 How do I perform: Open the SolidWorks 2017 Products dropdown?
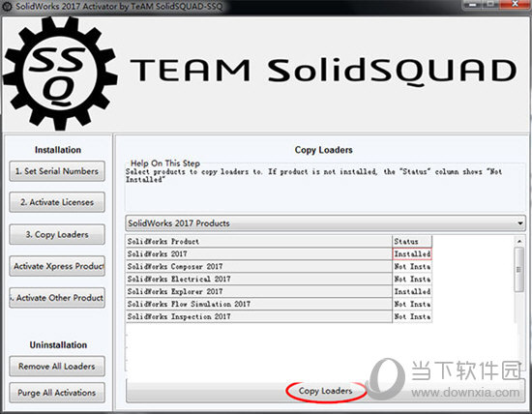[x=325, y=223]
